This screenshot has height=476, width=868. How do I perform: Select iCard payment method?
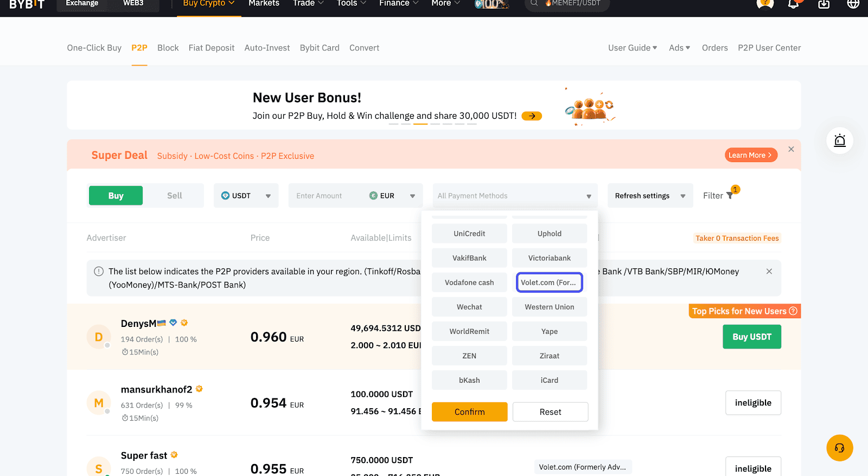click(x=550, y=380)
